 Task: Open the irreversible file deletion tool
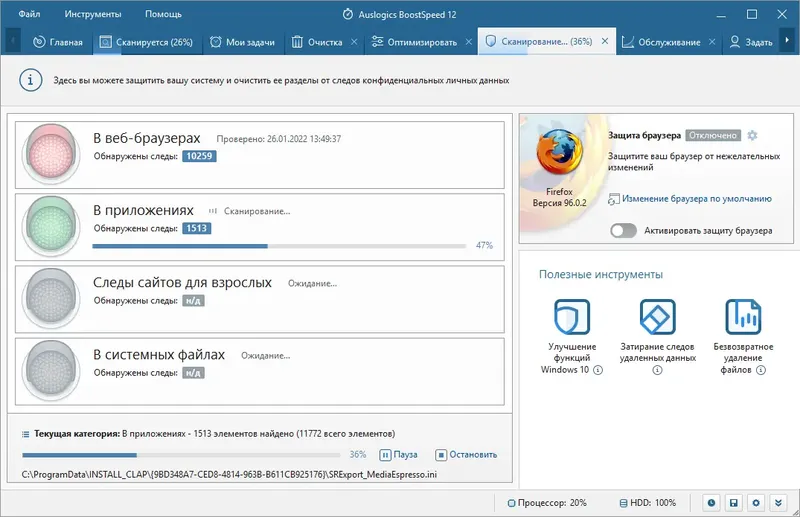743,316
